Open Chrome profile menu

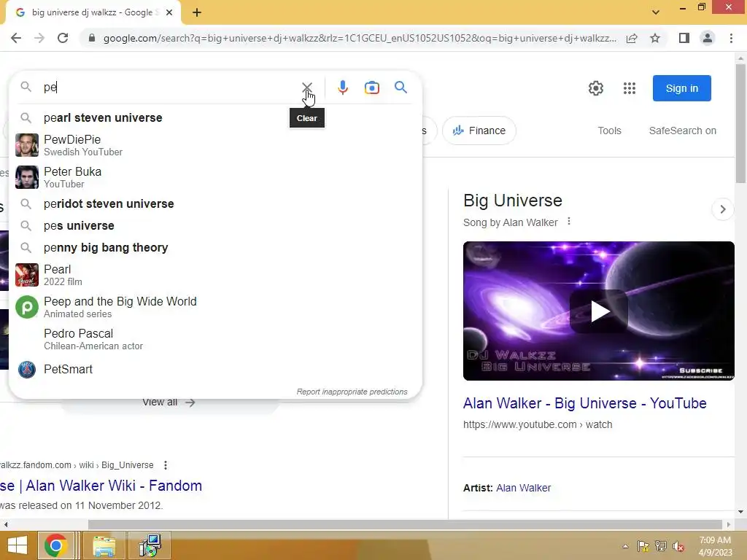708,38
